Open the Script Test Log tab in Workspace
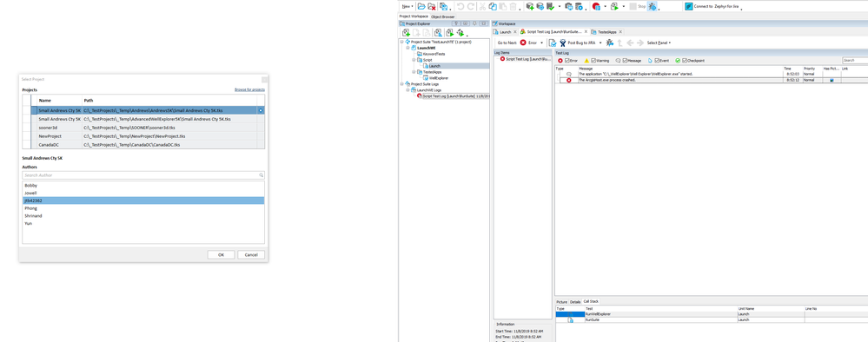This screenshot has width=868, height=342. click(x=553, y=32)
